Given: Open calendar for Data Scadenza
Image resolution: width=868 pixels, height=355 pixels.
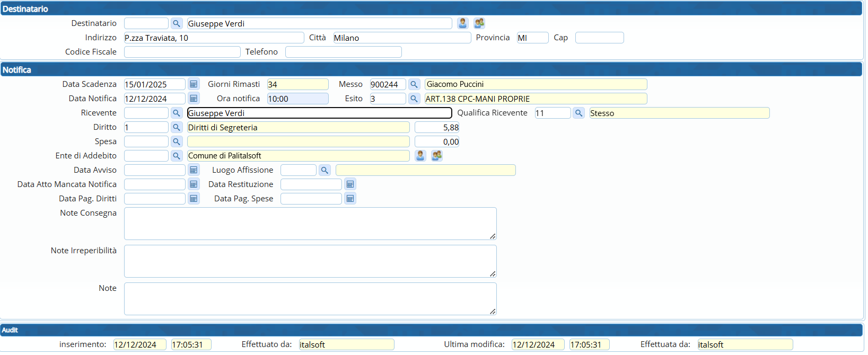Looking at the screenshot, I should pyautogui.click(x=194, y=84).
